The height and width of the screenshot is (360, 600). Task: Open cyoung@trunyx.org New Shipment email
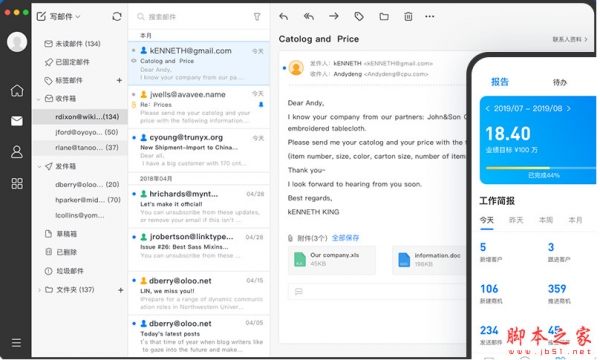[x=199, y=150]
